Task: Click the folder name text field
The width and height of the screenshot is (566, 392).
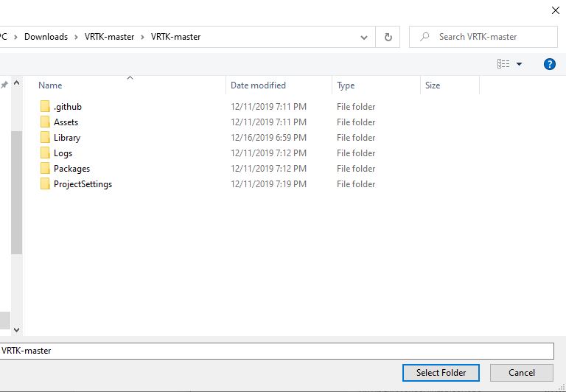Action: [276, 351]
